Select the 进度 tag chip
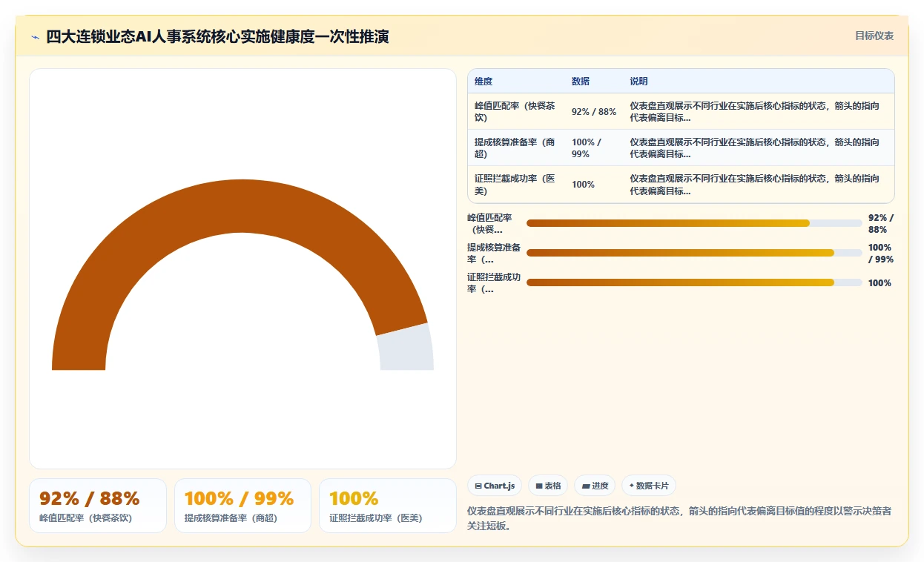This screenshot has height=562, width=924. [x=595, y=486]
